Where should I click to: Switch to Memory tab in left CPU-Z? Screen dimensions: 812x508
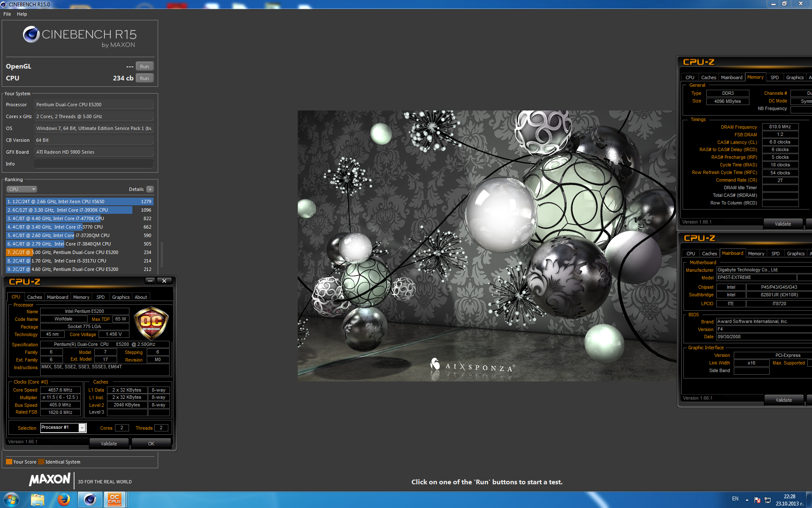pyautogui.click(x=81, y=297)
